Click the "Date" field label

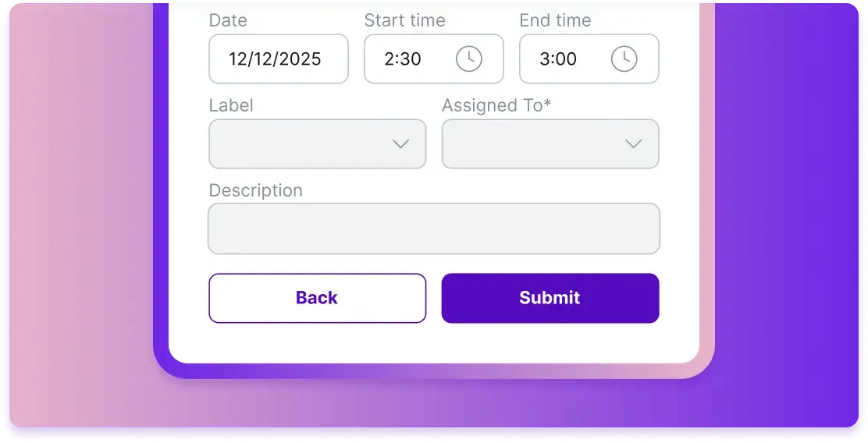pos(228,20)
